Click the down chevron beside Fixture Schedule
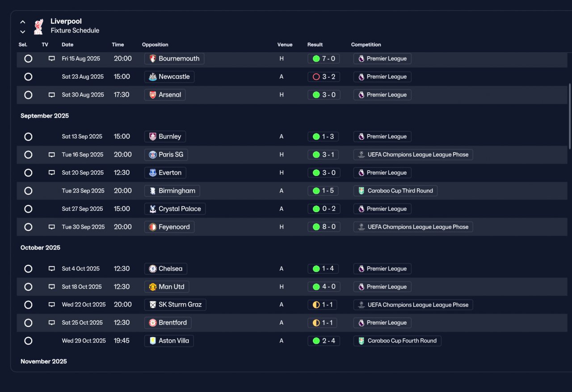The height and width of the screenshot is (392, 572). (x=23, y=32)
